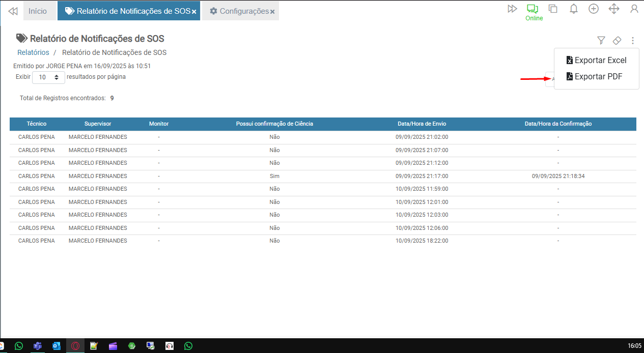
Task: Open the filter funnel icon
Action: pos(601,40)
